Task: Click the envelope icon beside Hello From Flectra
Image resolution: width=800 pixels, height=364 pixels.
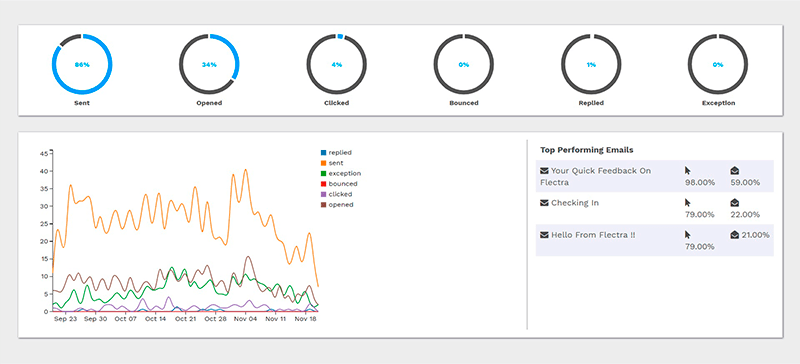Action: pyautogui.click(x=544, y=235)
